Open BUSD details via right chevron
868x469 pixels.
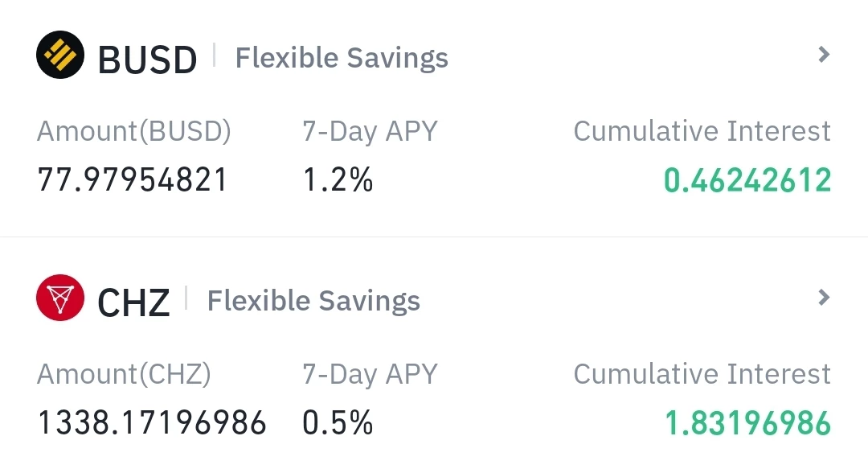[x=824, y=55]
